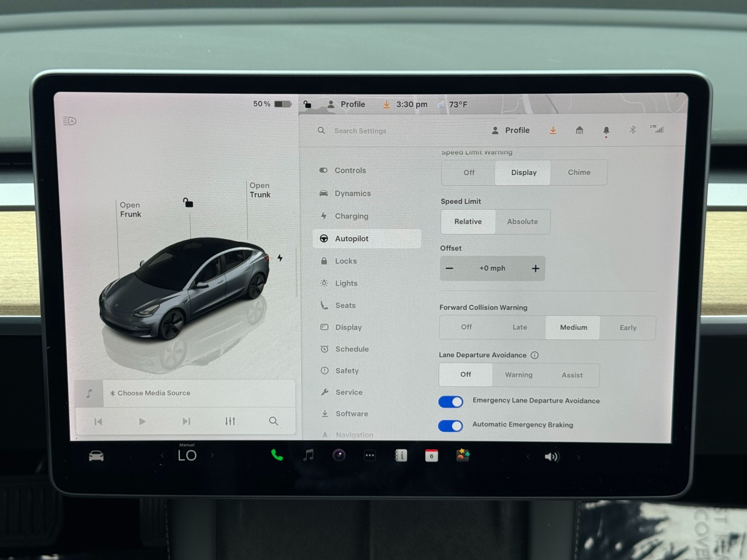Tap the car controls icon in bottom bar
Viewport: 747px width, 560px height.
coord(96,456)
